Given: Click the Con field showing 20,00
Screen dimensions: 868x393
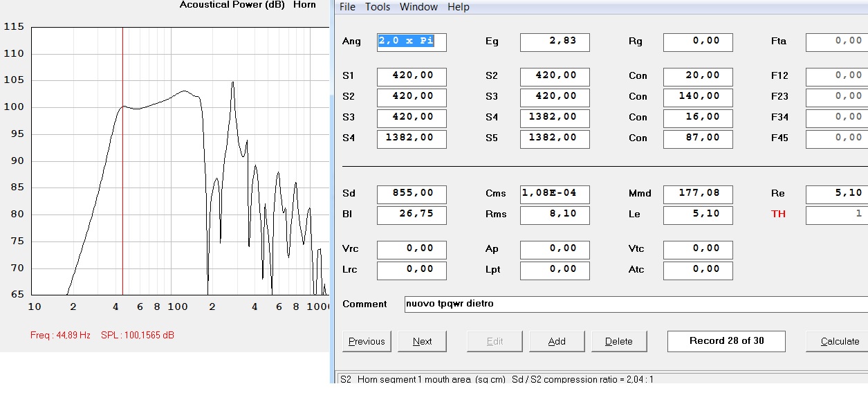Looking at the screenshot, I should pos(698,76).
